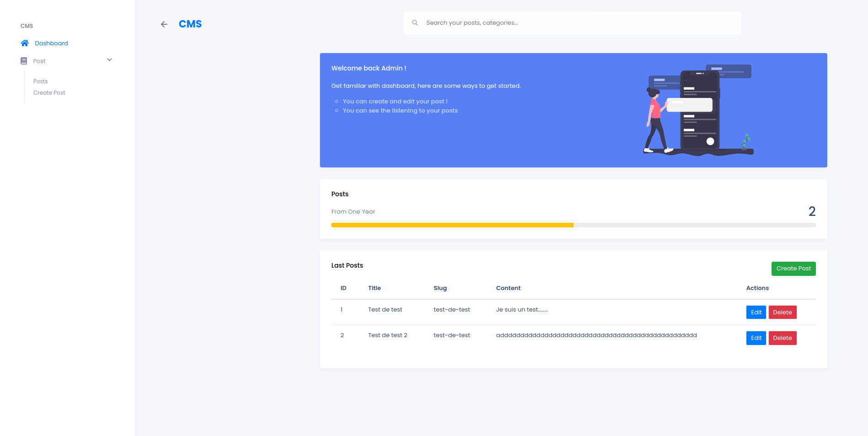Edit the post 'Test de test 2'

point(756,338)
